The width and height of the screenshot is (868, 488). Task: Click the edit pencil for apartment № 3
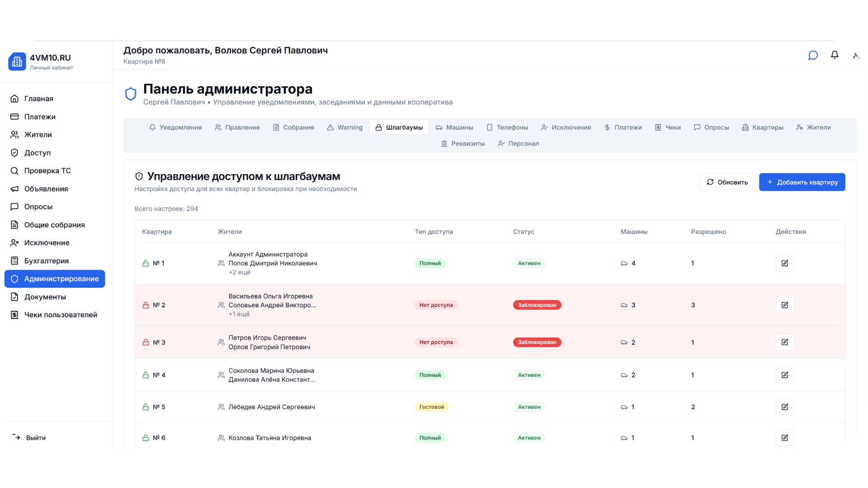click(x=785, y=342)
